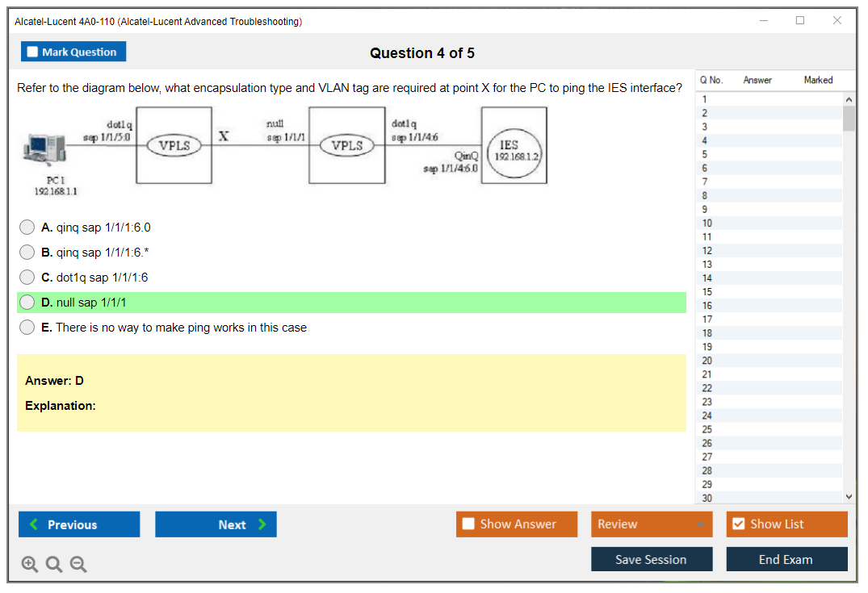Go to the Previous question
The height and width of the screenshot is (593, 868).
tap(79, 524)
